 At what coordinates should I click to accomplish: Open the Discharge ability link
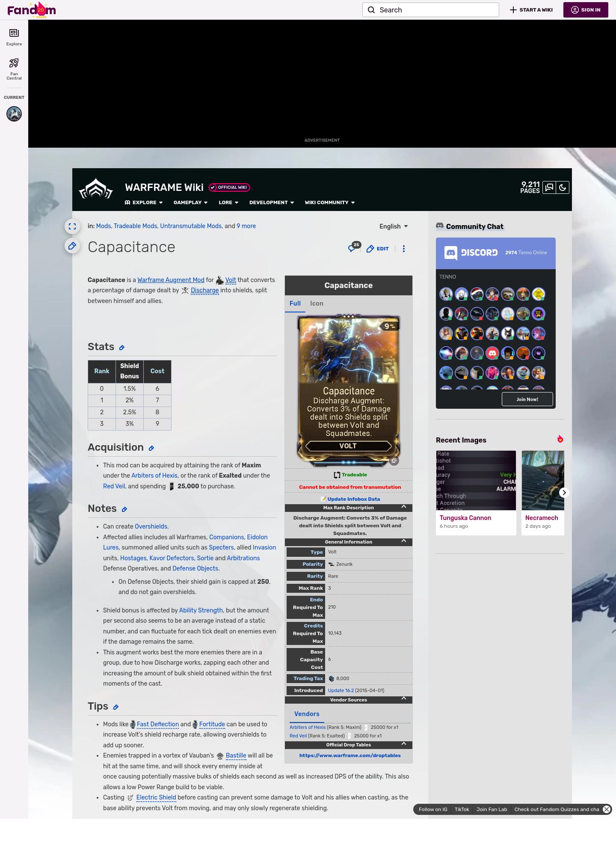(204, 290)
